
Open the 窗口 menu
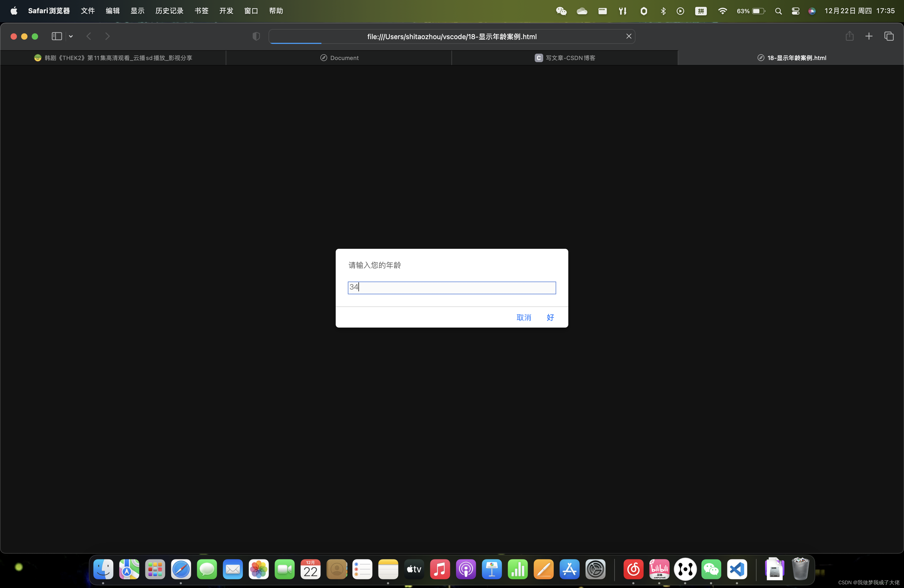point(251,11)
